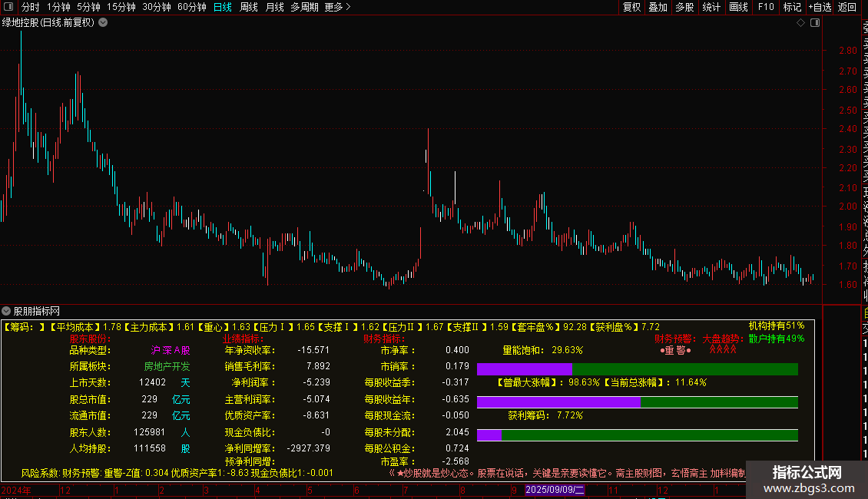Click the panel layout icon at top-left

pyautogui.click(x=8, y=7)
